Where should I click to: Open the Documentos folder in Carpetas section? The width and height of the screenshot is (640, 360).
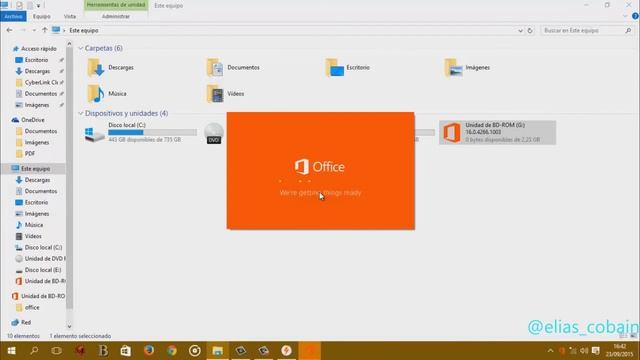point(215,68)
